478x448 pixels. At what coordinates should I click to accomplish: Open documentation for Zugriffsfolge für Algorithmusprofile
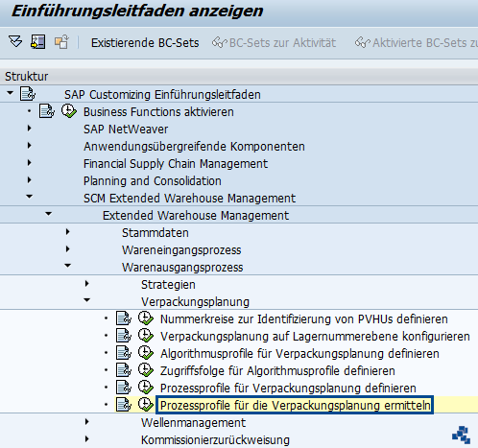[124, 370]
